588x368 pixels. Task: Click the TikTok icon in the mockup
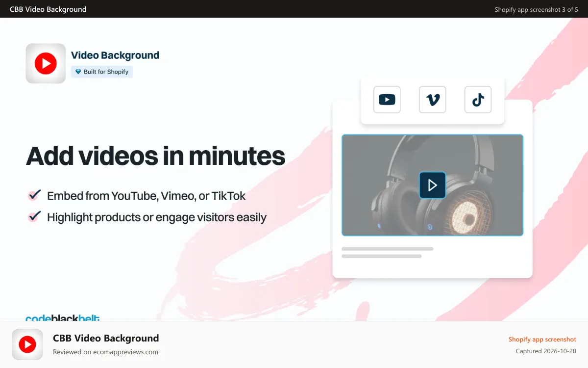478,100
